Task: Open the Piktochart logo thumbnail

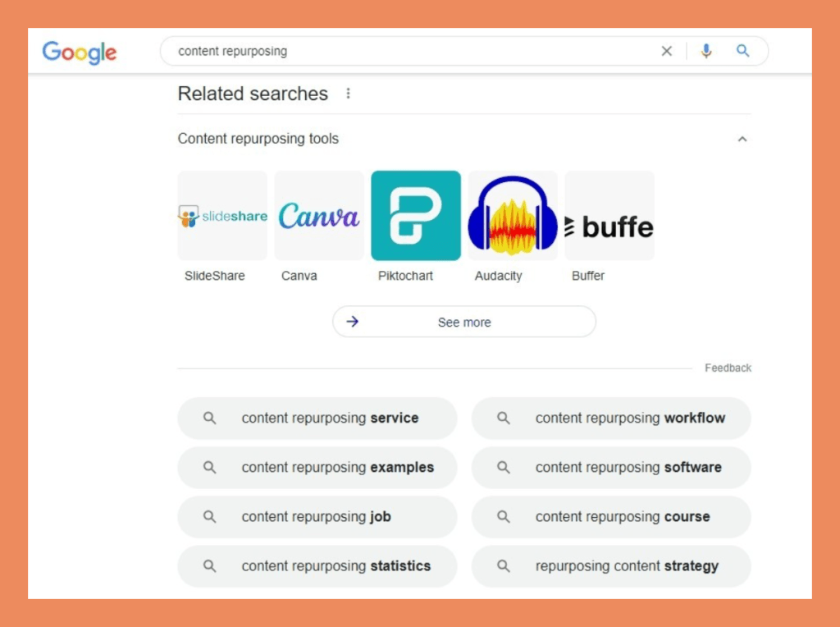Action: pyautogui.click(x=416, y=216)
